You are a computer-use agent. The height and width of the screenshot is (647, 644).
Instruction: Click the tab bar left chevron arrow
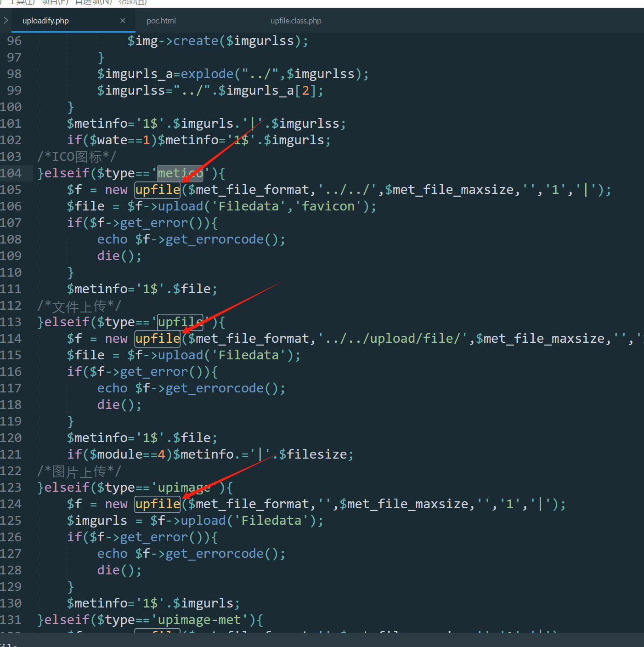(x=6, y=21)
